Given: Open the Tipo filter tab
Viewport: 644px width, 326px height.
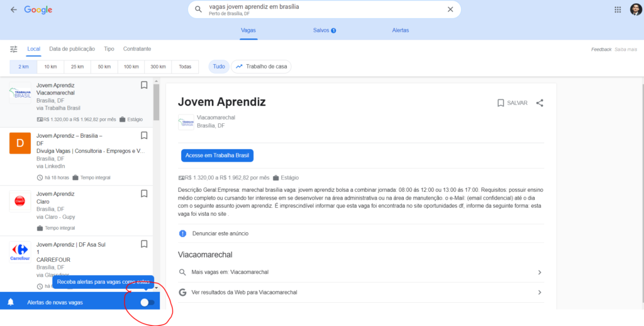Looking at the screenshot, I should (109, 49).
